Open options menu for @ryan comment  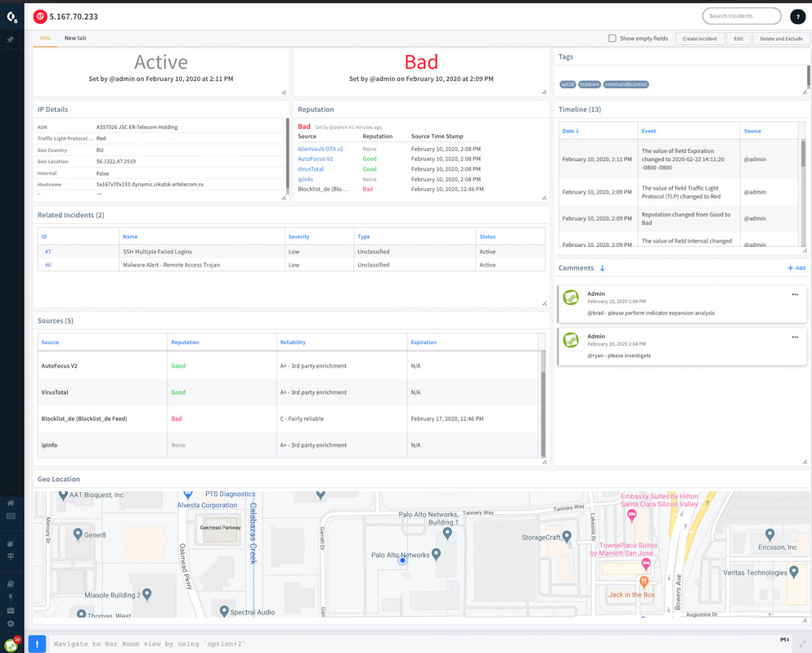click(794, 337)
